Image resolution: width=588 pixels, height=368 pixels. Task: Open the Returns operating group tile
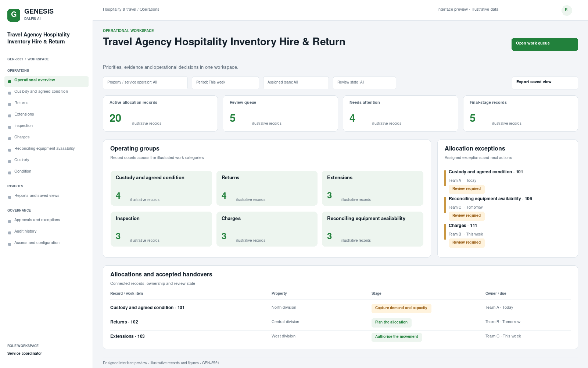(x=267, y=188)
